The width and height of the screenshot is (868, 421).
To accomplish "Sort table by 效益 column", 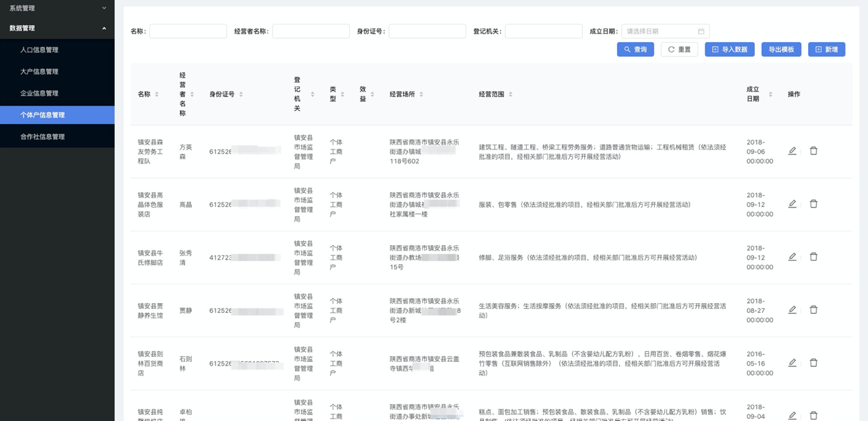I will [372, 94].
